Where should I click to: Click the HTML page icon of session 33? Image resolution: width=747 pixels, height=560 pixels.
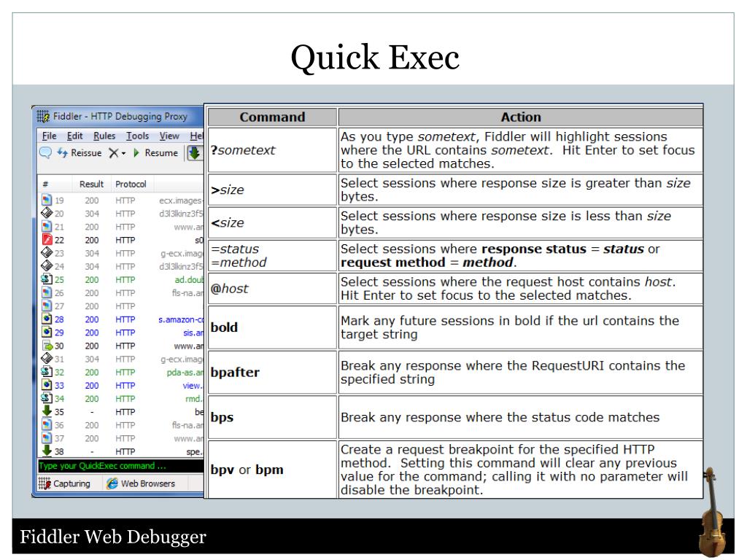(46, 385)
